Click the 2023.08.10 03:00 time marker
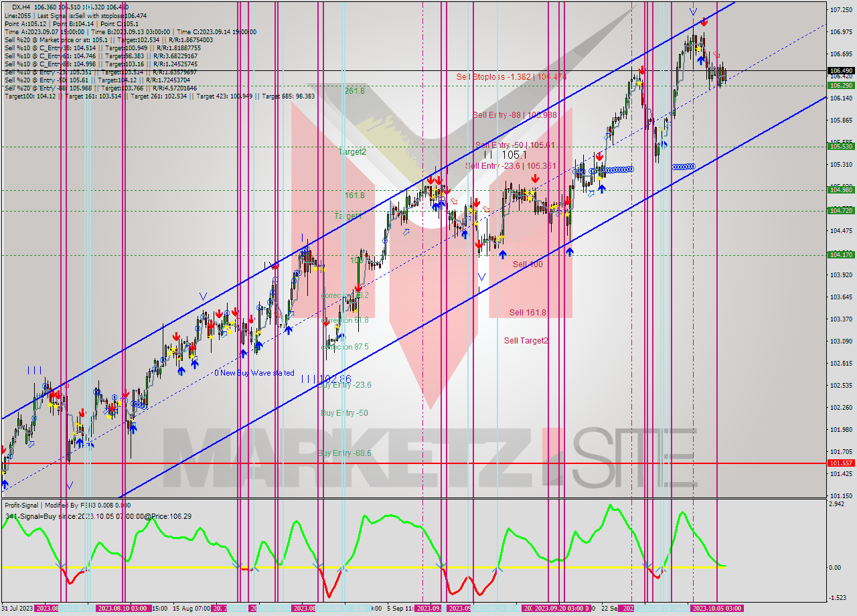Viewport: 857px width, 616px height. point(123,608)
